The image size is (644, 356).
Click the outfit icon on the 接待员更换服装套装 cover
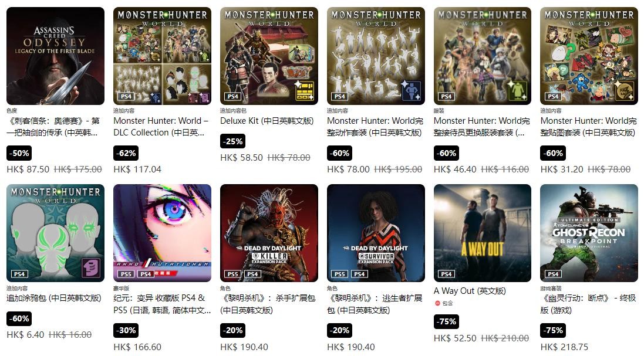tap(517, 90)
